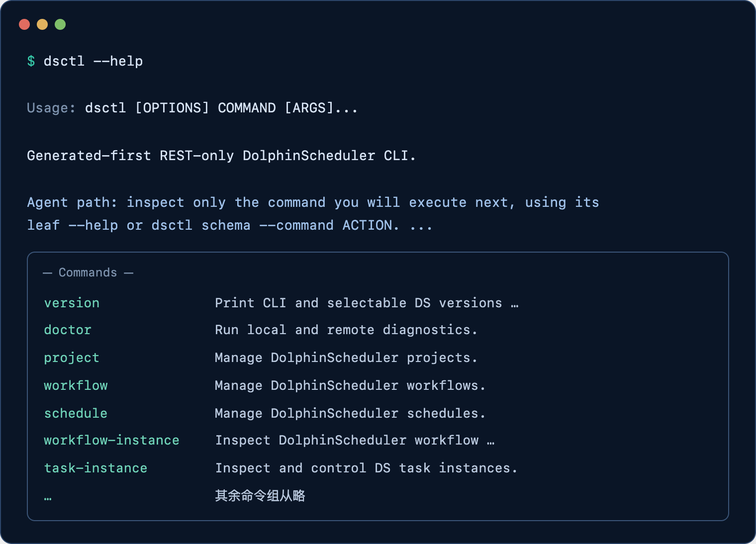Select the schedule command name
The image size is (756, 544).
[76, 413]
